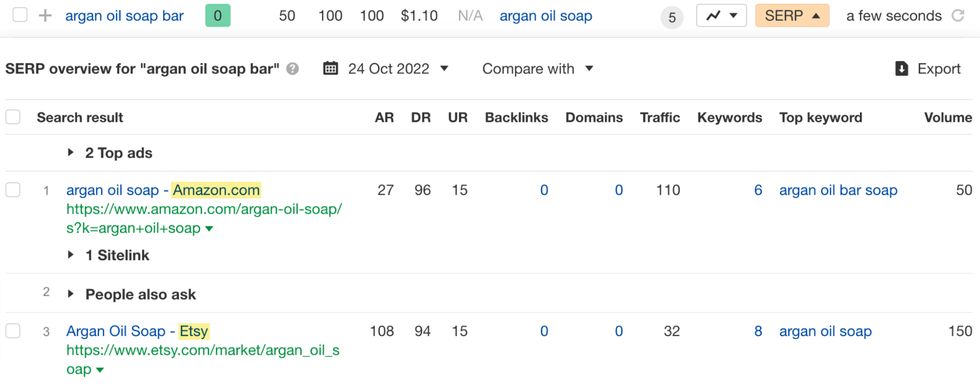Screen dimensions: 980x384
Task: Click the Backlinks column header
Action: click(516, 118)
